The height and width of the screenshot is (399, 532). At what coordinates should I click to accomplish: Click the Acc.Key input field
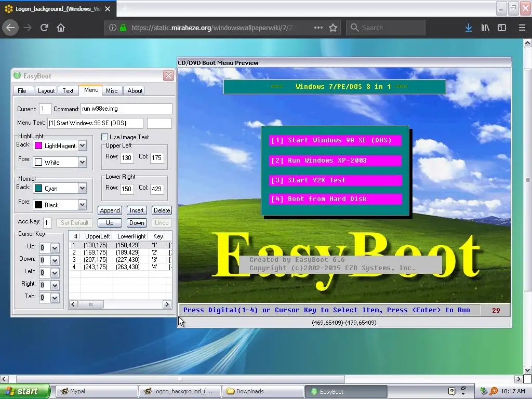[47, 223]
